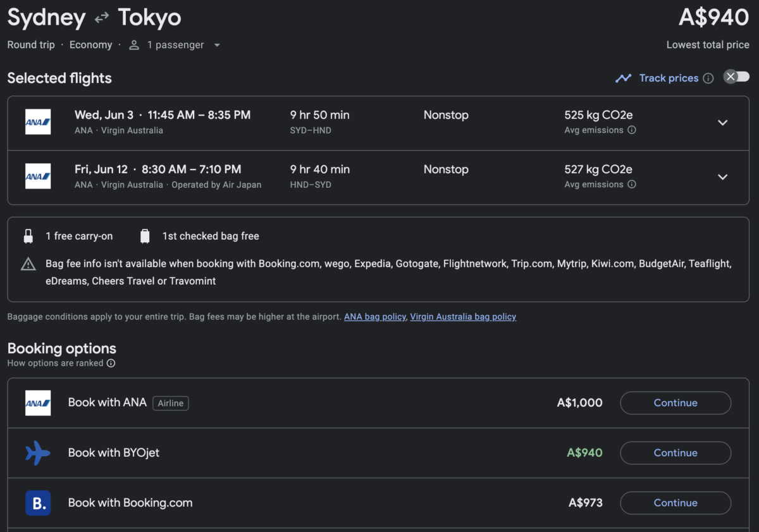Continue booking with Booking.com
759x532 pixels.
675,503
